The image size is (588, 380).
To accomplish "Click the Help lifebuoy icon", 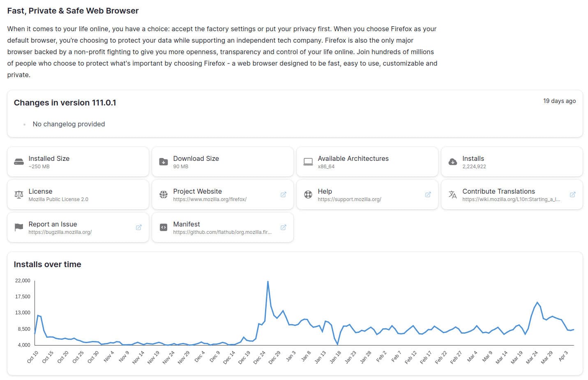I will pos(308,195).
